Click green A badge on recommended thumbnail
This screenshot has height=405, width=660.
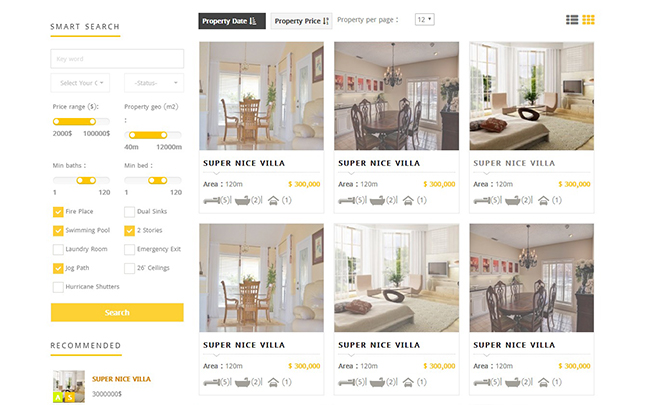[58, 397]
